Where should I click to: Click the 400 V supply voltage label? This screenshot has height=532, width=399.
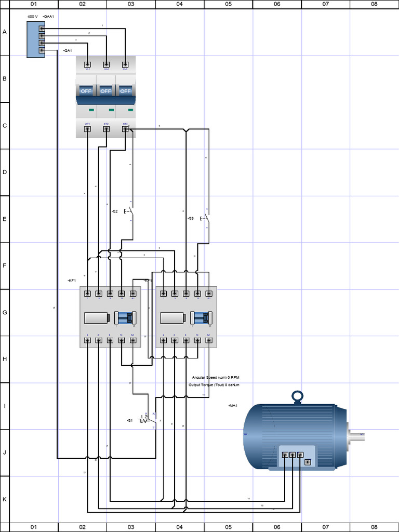[x=33, y=16]
